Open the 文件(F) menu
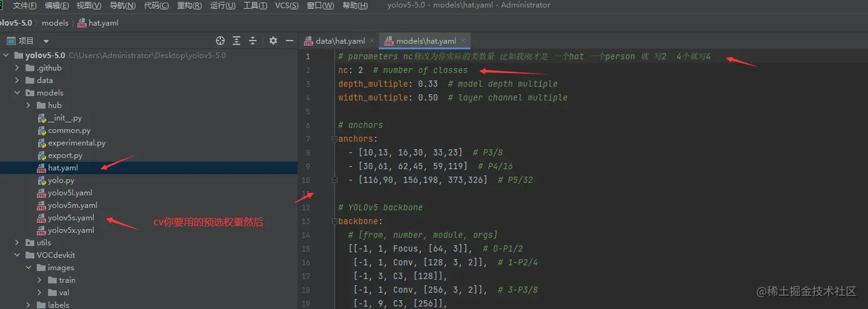Viewport: 868px width, 309px height. (x=25, y=6)
